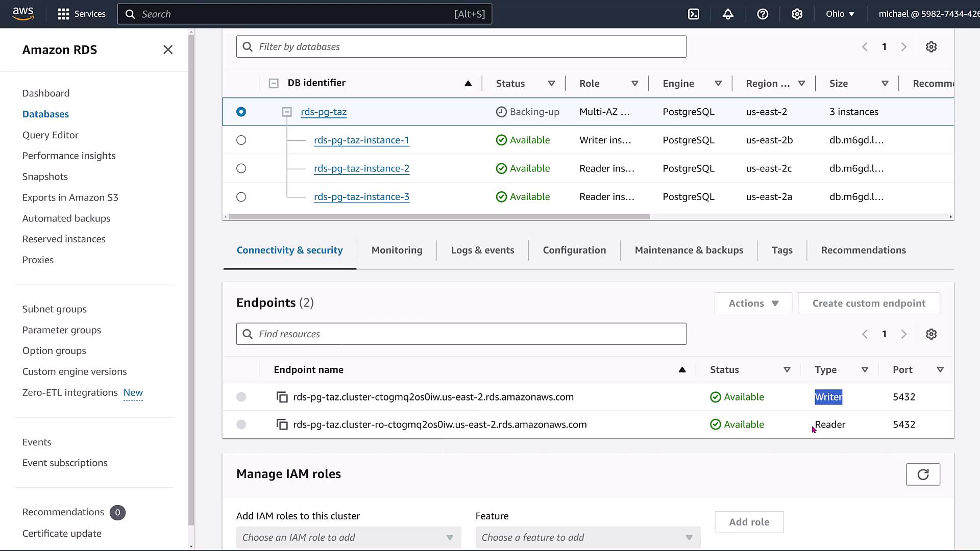Open the endpoints Actions dropdown
This screenshot has height=551, width=980.
pyautogui.click(x=753, y=304)
